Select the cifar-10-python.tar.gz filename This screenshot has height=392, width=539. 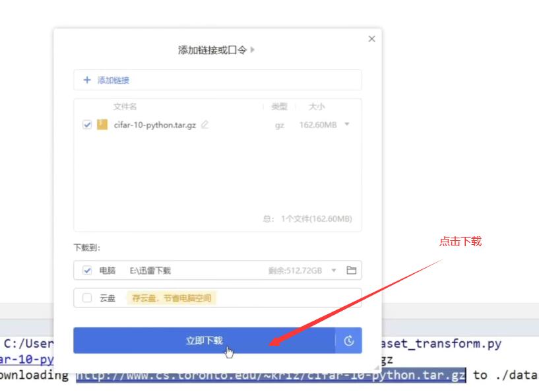point(150,124)
